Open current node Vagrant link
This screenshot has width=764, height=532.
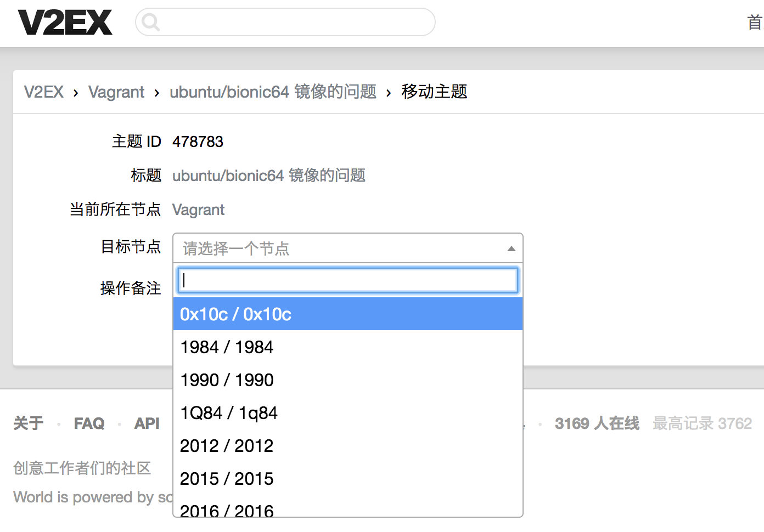[x=198, y=210]
